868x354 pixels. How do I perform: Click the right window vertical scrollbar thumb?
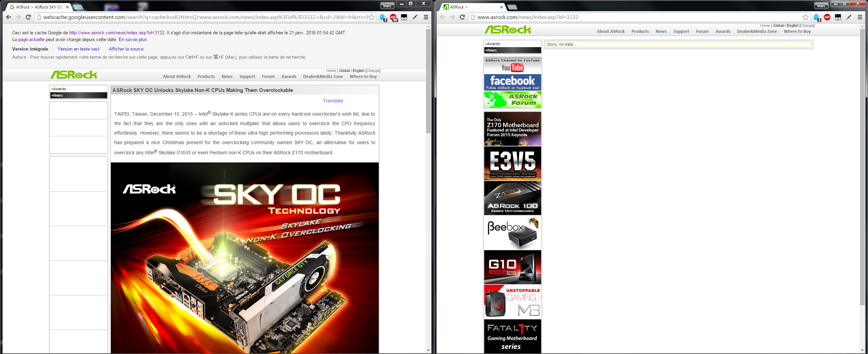pos(862,167)
